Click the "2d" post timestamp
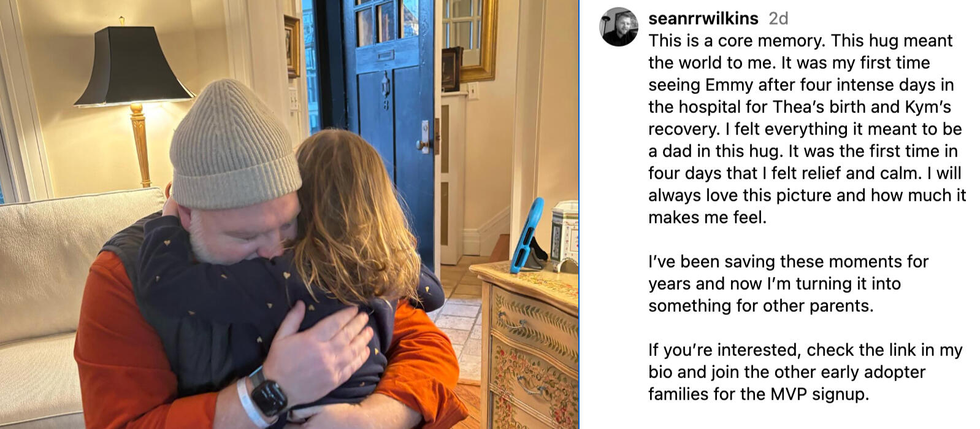This screenshot has height=429, width=980. tap(778, 19)
